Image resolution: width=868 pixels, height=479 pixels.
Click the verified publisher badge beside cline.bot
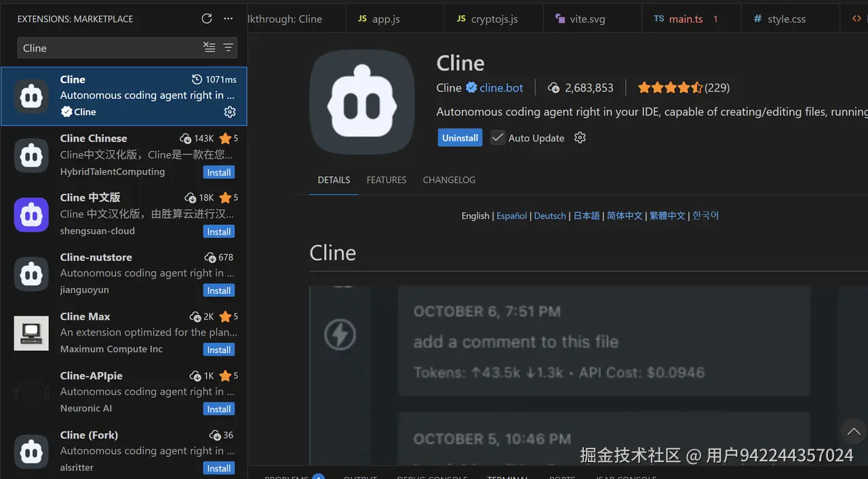coord(471,87)
